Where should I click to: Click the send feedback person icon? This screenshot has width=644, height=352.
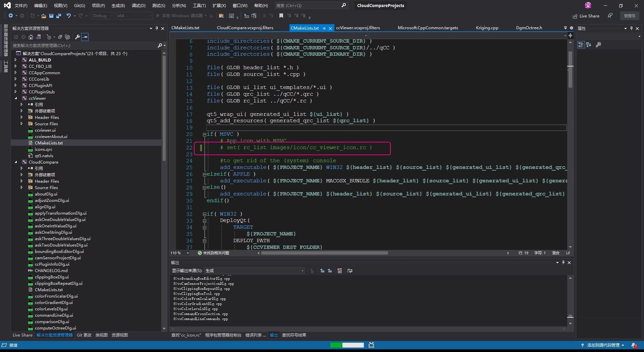tap(610, 16)
